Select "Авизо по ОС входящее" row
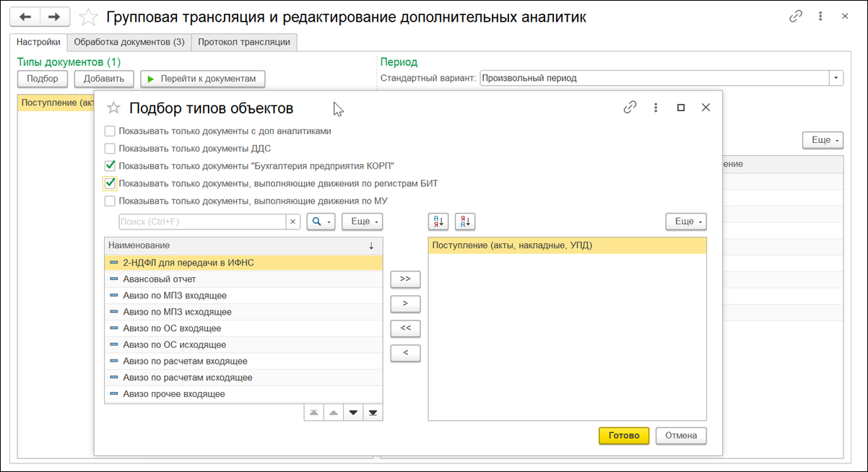Viewport: 868px width, 472px height. [x=243, y=328]
